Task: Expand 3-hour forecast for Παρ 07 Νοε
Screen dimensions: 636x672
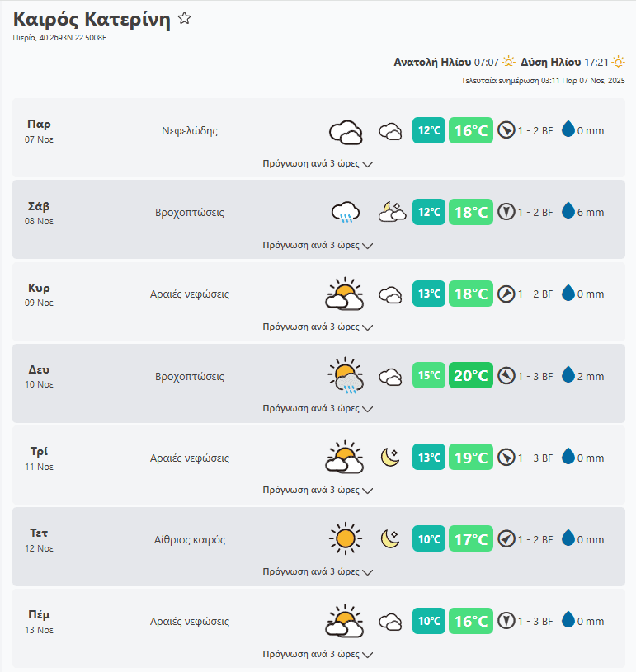Action: click(318, 163)
